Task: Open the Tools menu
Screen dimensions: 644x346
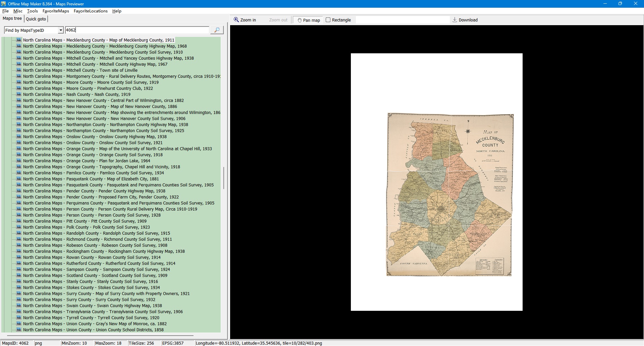Action: (32, 11)
